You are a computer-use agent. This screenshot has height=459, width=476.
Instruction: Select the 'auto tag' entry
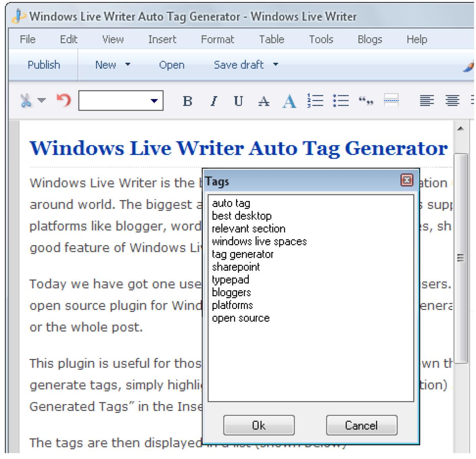click(231, 203)
